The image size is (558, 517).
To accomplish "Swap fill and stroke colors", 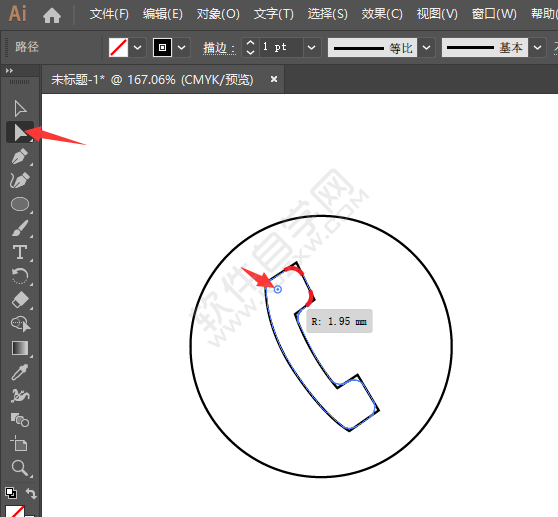I will click(x=31, y=493).
